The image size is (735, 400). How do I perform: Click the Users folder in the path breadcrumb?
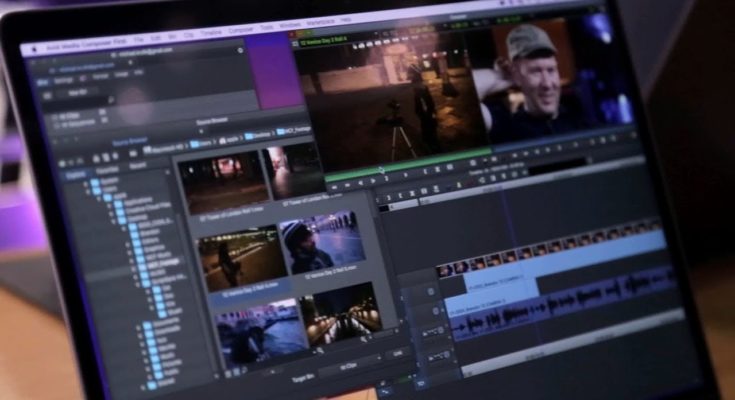201,143
